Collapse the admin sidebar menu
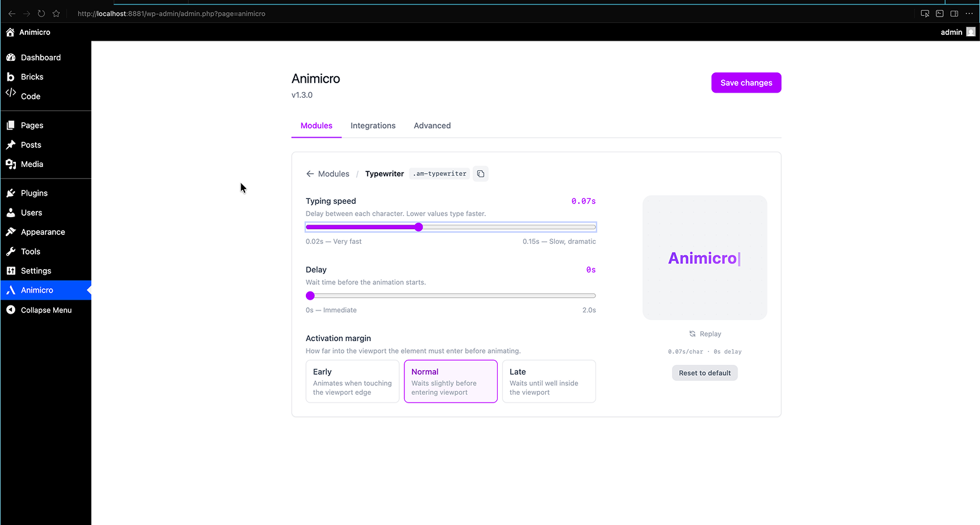 [44, 310]
